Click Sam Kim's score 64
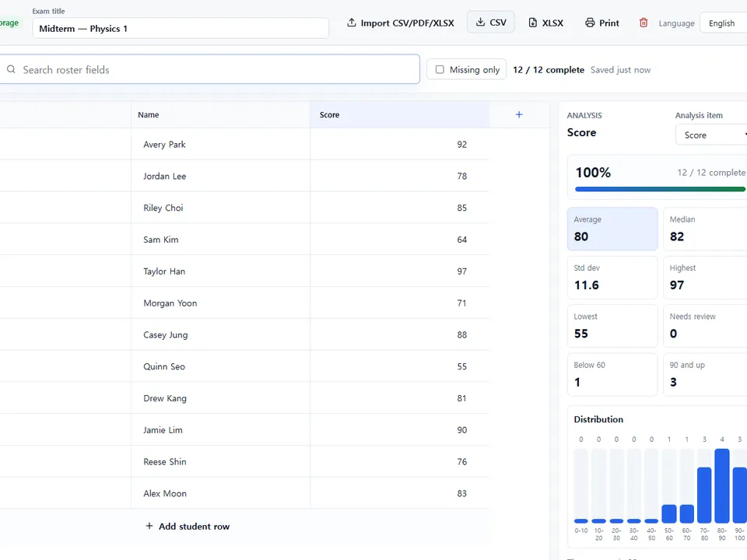 (x=400, y=240)
